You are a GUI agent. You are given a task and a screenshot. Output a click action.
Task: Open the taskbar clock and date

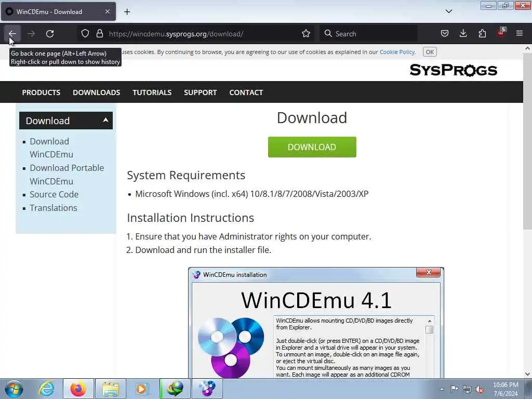tap(506, 389)
